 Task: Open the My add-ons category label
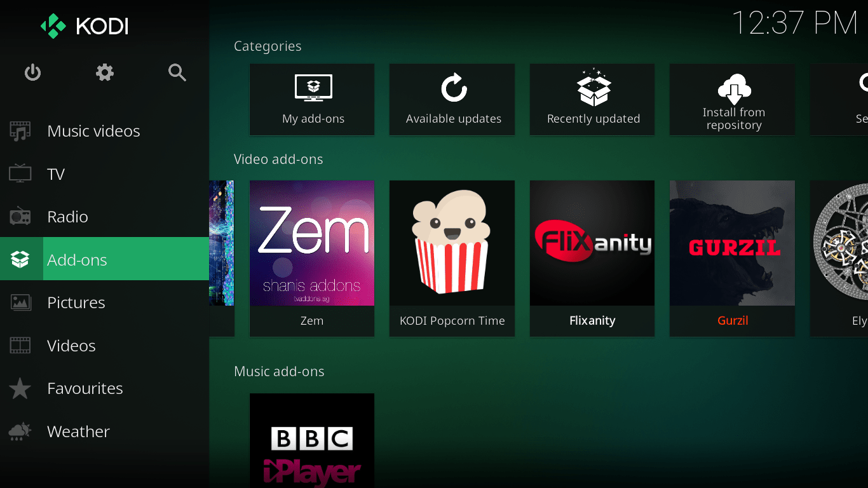313,119
